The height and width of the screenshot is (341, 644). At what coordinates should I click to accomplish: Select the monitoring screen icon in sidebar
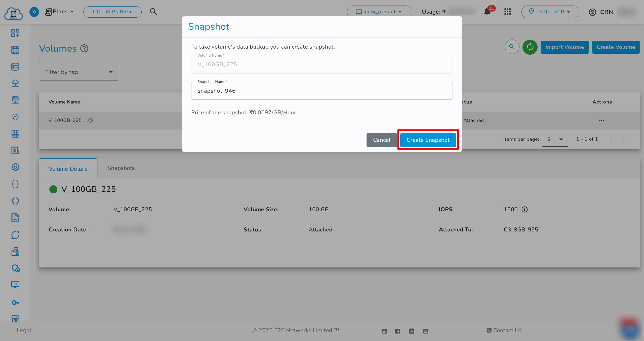point(15,285)
